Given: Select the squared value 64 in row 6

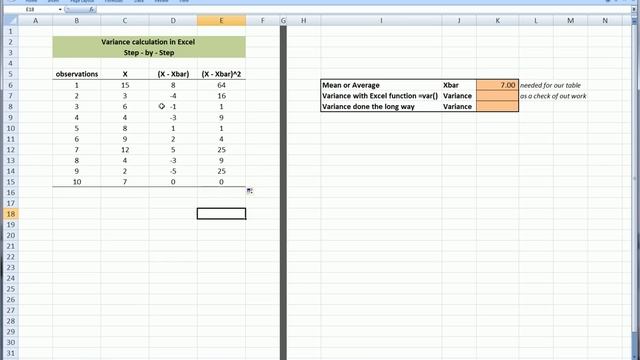Looking at the screenshot, I should [221, 85].
